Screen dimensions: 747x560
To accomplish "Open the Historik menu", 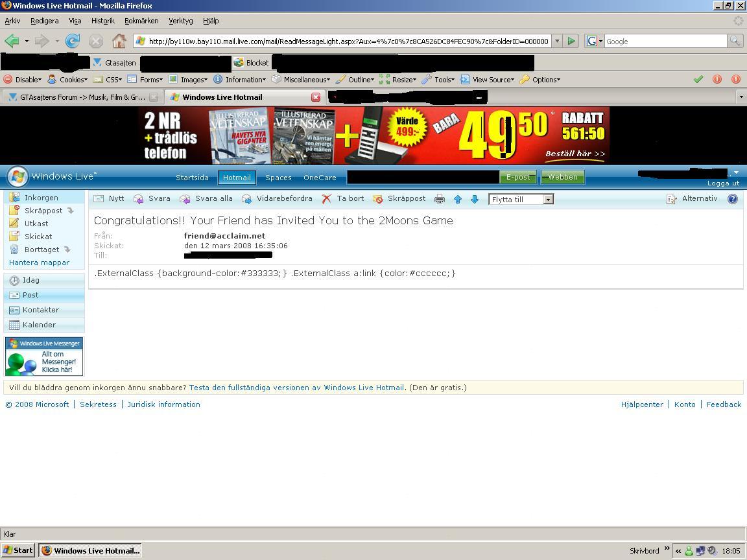I will (103, 21).
